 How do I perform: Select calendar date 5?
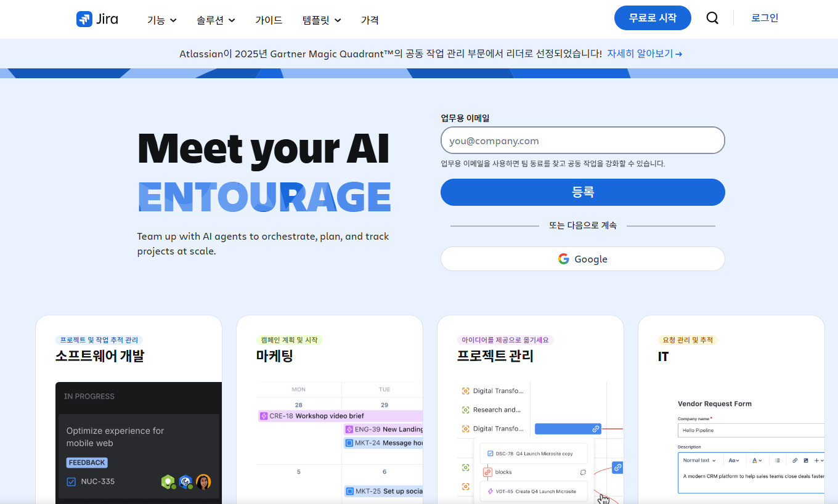tap(299, 472)
